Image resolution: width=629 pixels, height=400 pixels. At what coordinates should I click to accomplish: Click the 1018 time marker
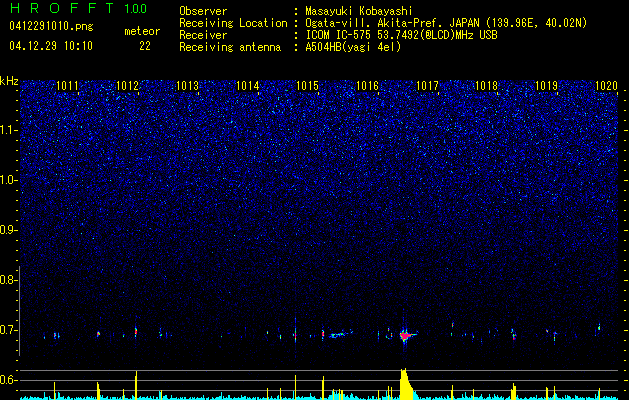[486, 86]
